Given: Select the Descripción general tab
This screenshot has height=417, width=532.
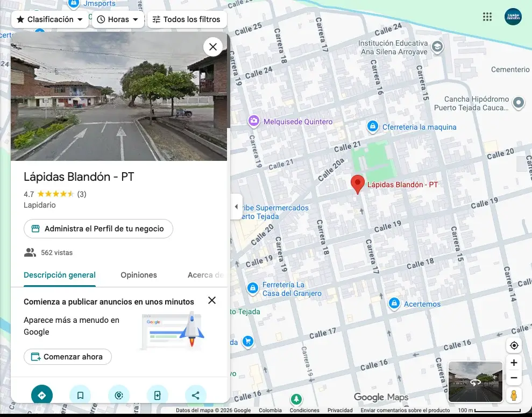Looking at the screenshot, I should coord(60,275).
